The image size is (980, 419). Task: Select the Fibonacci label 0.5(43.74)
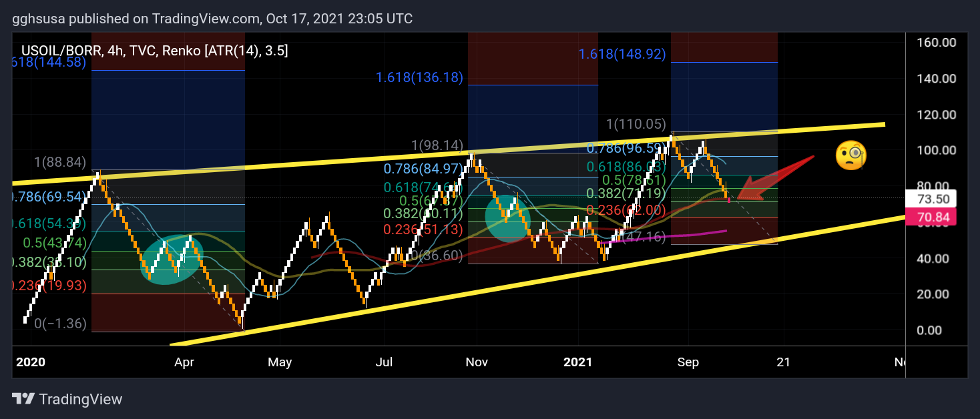point(55,244)
